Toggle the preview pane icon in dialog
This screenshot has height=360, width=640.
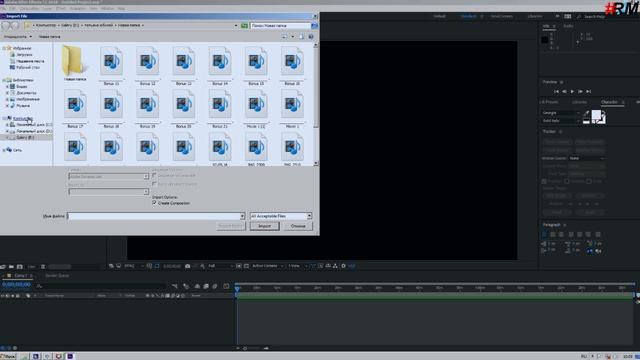click(x=302, y=37)
